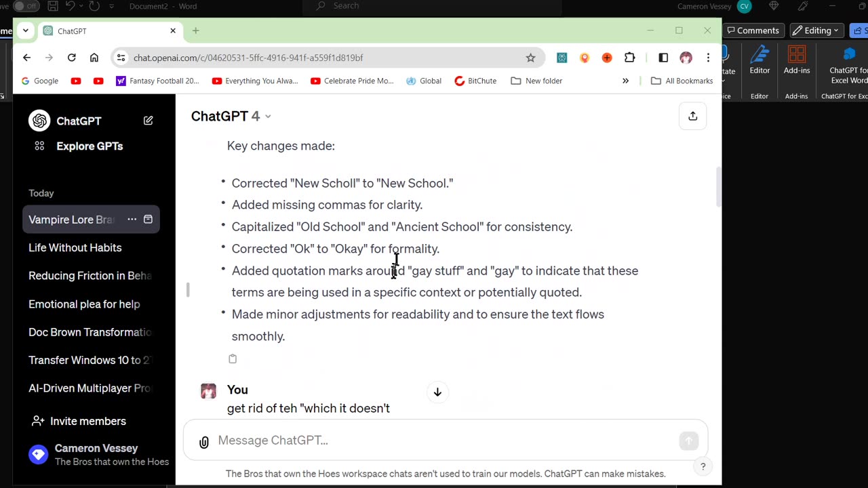
Task: Open the Editor tool in Word ribbon
Action: pyautogui.click(x=759, y=60)
